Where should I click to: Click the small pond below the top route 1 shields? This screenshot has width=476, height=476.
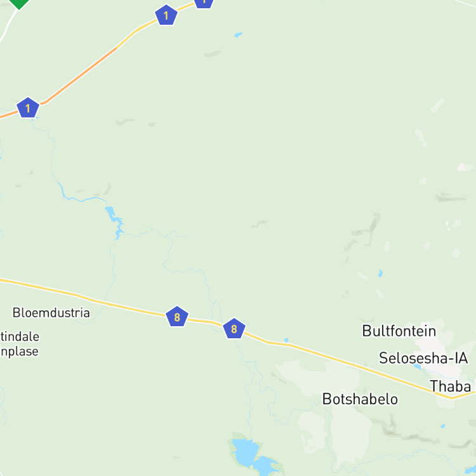[238, 35]
